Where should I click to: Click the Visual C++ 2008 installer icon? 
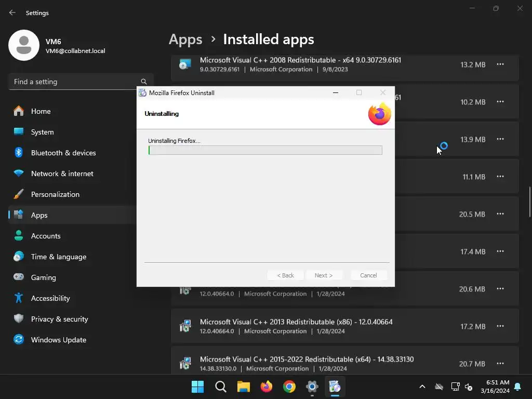185,64
